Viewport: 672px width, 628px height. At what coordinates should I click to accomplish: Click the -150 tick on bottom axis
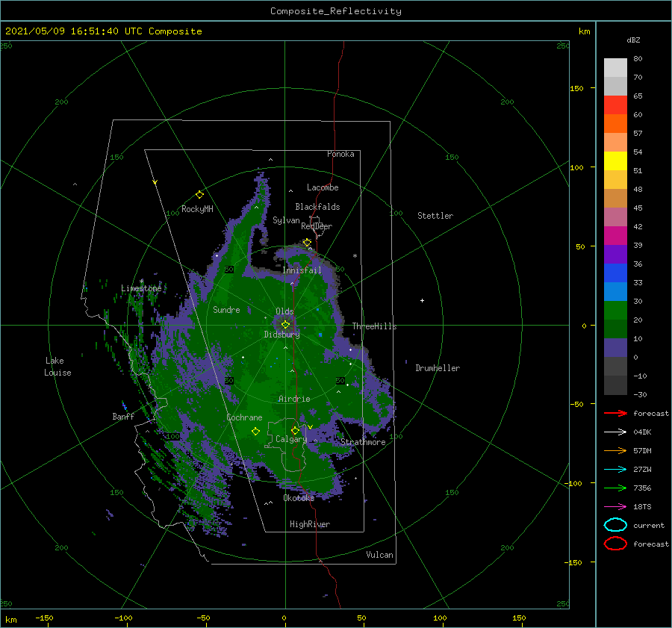click(x=44, y=618)
